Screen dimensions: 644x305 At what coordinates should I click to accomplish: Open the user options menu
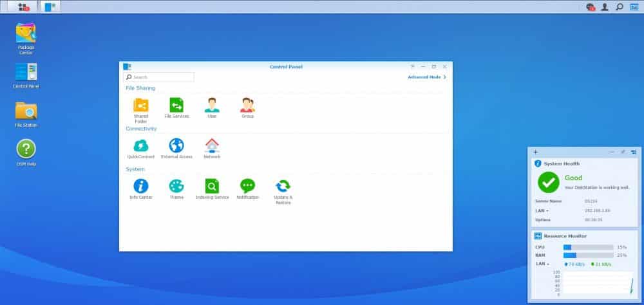(x=605, y=7)
